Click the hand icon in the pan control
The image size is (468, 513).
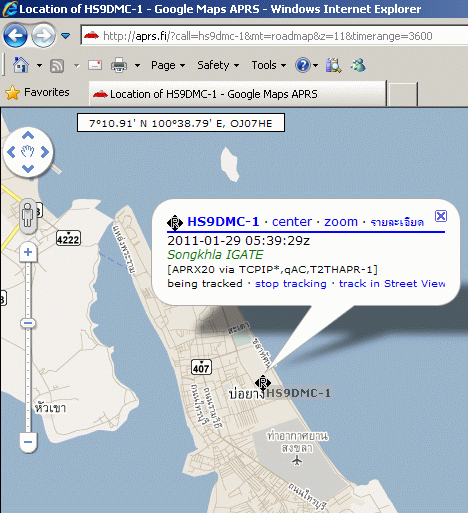[x=28, y=152]
